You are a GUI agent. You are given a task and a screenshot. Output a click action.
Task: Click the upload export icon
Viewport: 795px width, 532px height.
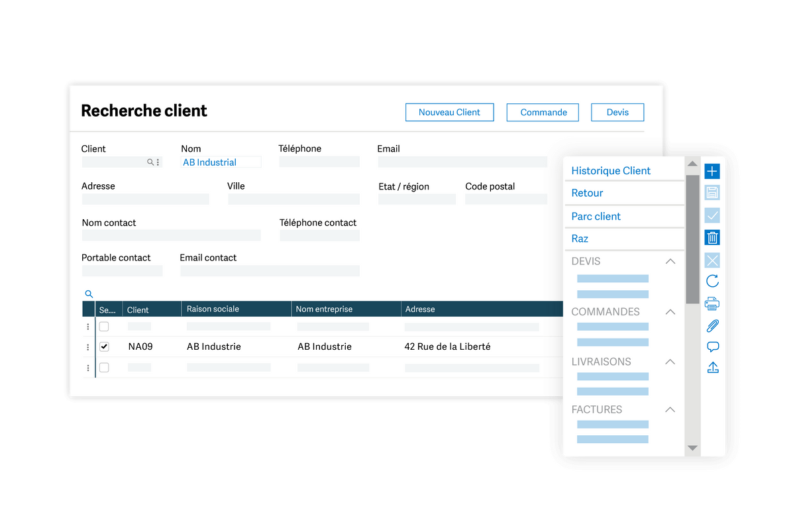coord(713,368)
